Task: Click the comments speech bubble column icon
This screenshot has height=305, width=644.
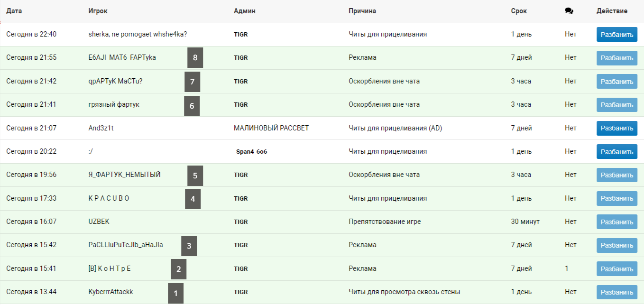Action: 569,11
